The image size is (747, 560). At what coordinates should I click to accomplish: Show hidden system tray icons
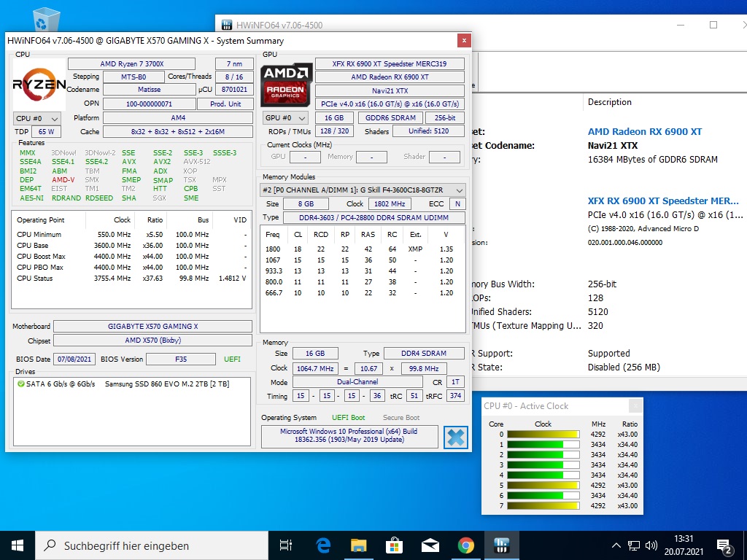(x=616, y=545)
